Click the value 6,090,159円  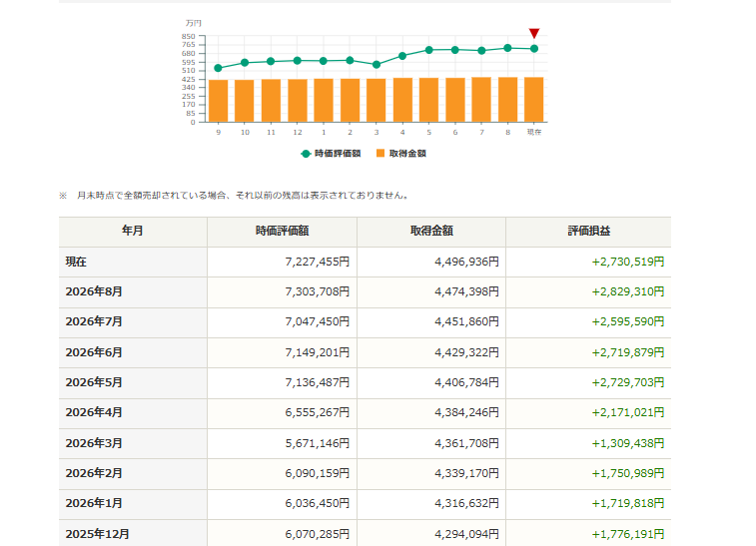[x=318, y=473]
